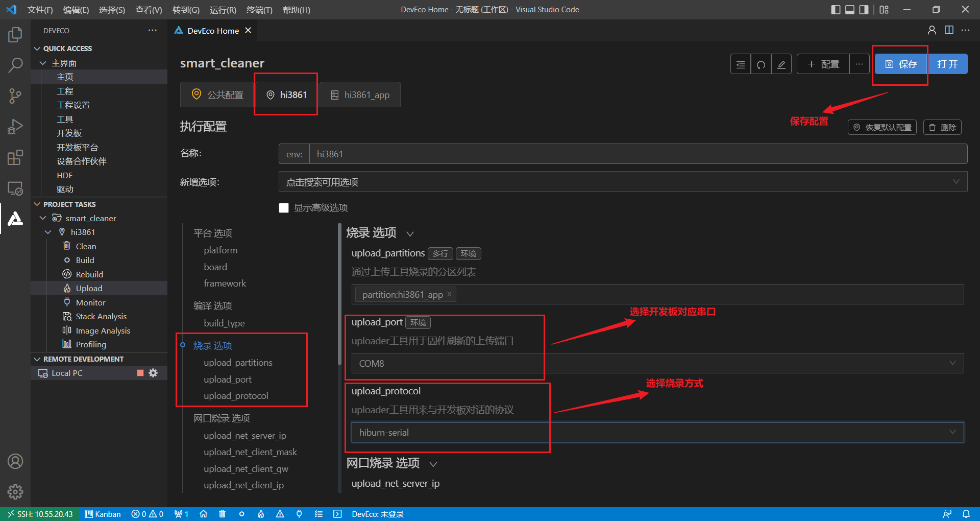The width and height of the screenshot is (980, 521).
Task: Open the 终端(T) menu
Action: click(x=259, y=10)
